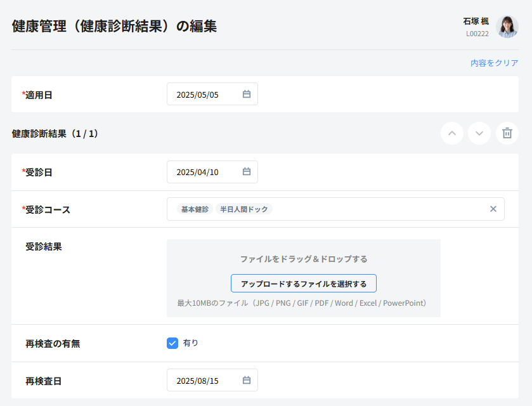
Task: Click the 内容をクリア link
Action: [494, 63]
